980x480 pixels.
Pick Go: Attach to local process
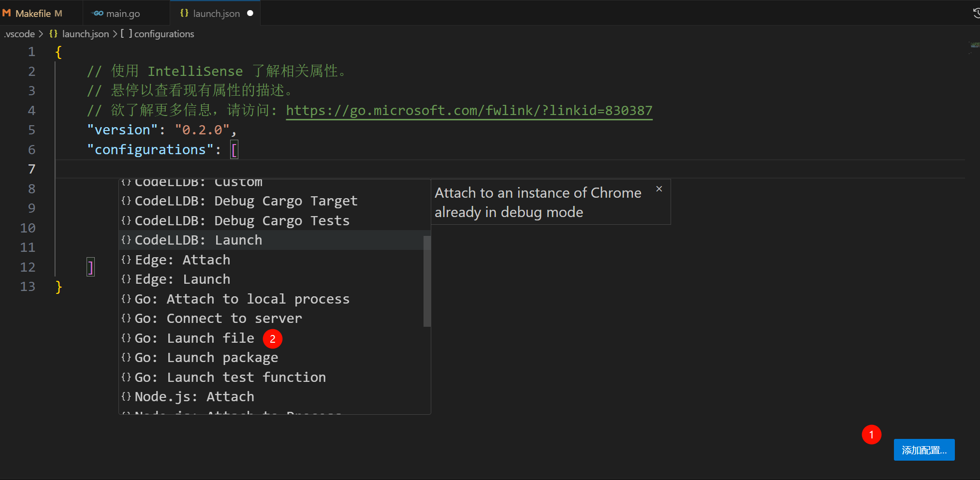coord(242,299)
